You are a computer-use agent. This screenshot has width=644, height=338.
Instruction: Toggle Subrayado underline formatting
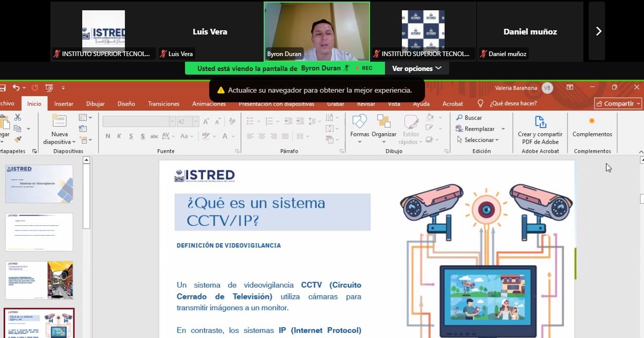pyautogui.click(x=131, y=136)
